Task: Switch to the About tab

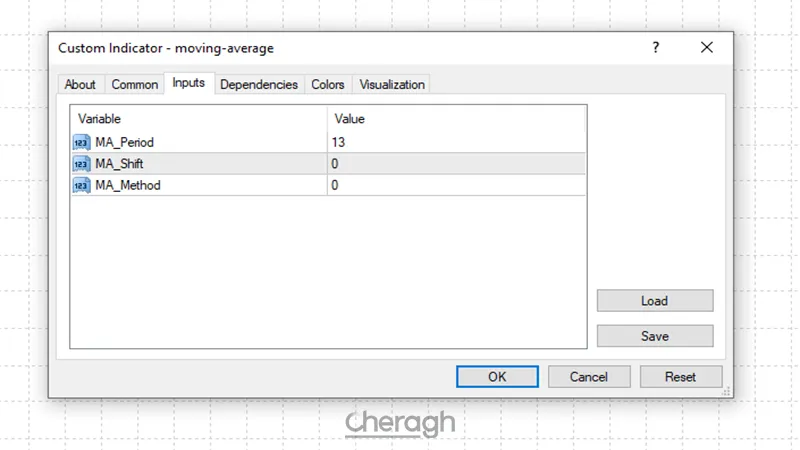Action: click(x=80, y=85)
